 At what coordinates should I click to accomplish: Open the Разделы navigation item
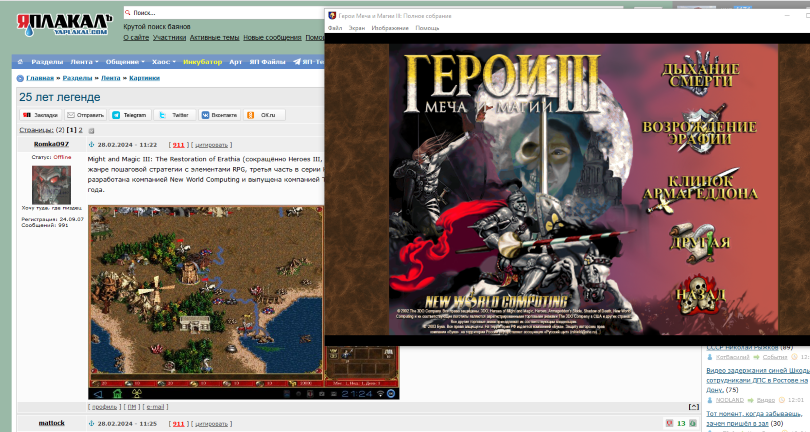tap(47, 61)
